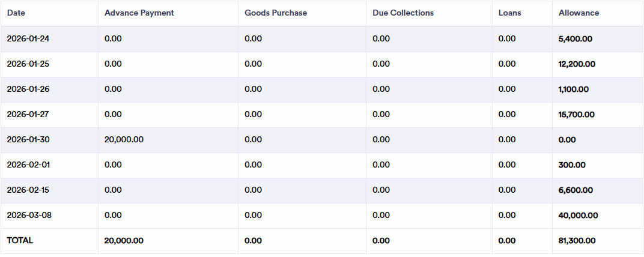Viewport: 644px width, 257px height.
Task: Select the 40,000.00 allowance value
Action: tap(577, 216)
